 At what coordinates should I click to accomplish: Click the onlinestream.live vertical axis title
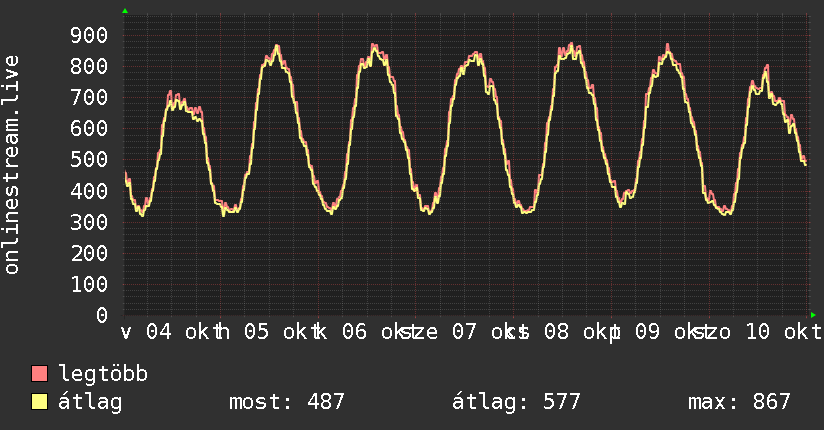(x=11, y=165)
